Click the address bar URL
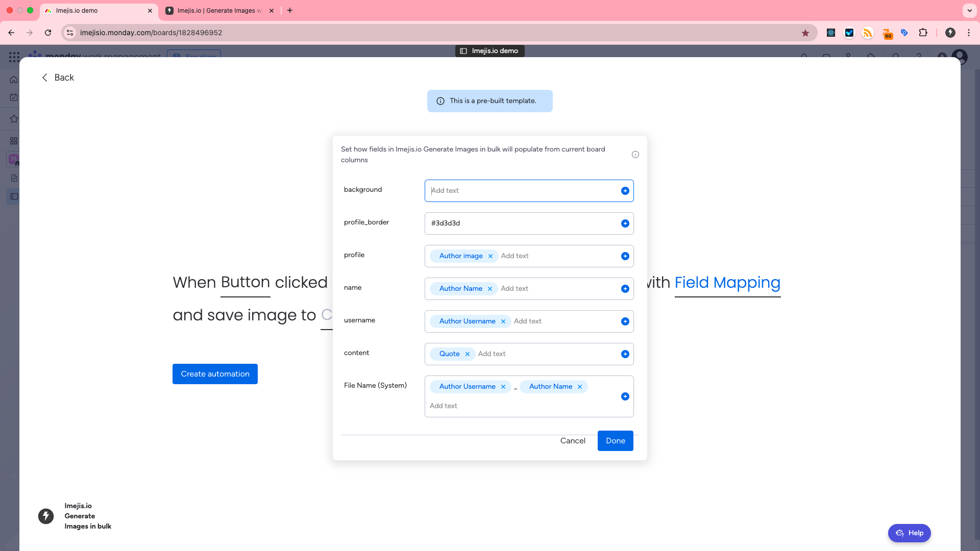This screenshot has width=980, height=551. [151, 33]
